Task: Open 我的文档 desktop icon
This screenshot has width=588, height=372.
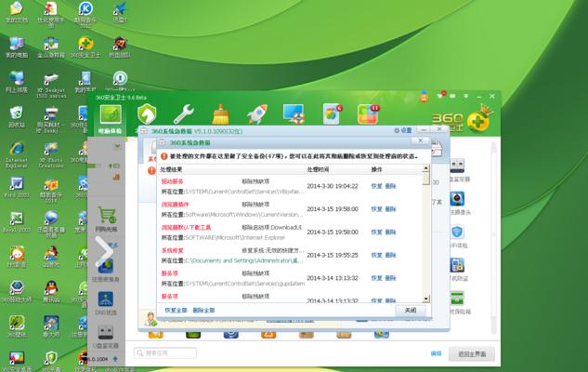Action: pyautogui.click(x=16, y=12)
